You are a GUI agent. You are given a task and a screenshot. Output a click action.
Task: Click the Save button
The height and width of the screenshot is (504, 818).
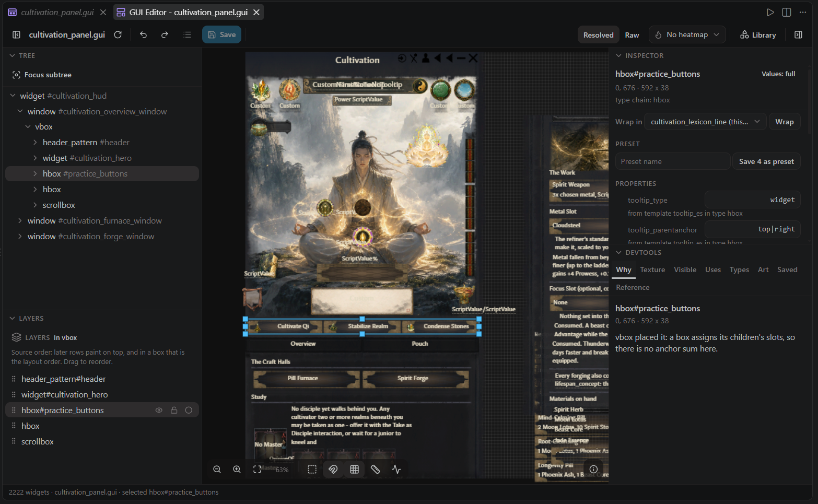(x=221, y=34)
